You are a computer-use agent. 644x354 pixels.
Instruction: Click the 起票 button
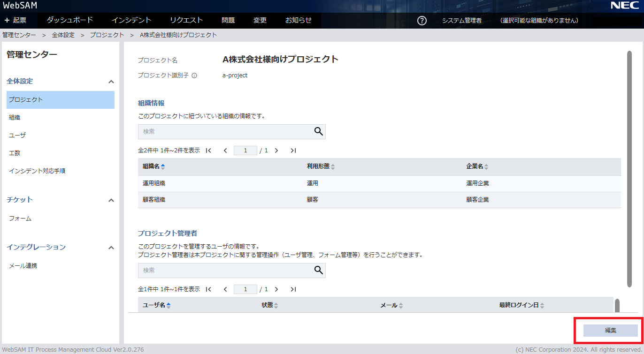[x=15, y=20]
